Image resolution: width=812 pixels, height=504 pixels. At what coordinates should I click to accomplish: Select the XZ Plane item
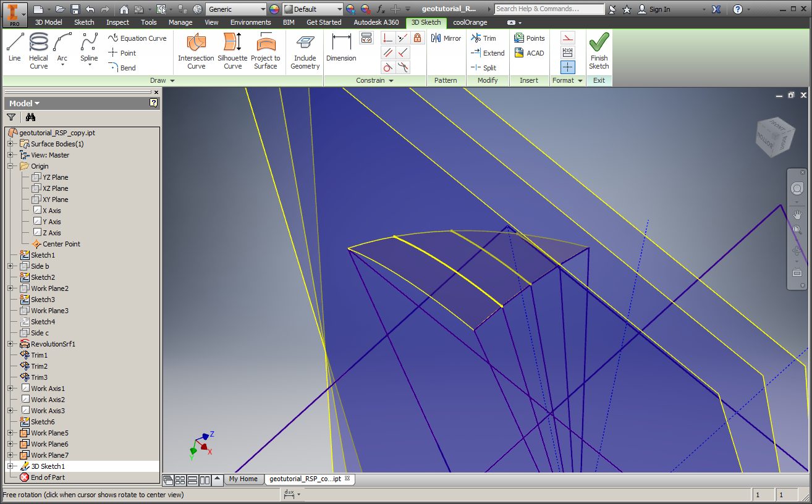click(x=55, y=188)
